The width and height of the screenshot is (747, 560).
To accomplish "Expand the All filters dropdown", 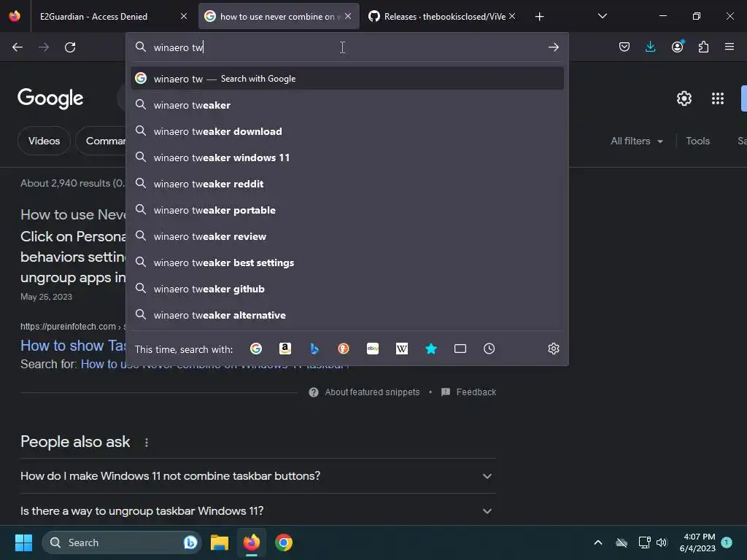I will point(636,141).
